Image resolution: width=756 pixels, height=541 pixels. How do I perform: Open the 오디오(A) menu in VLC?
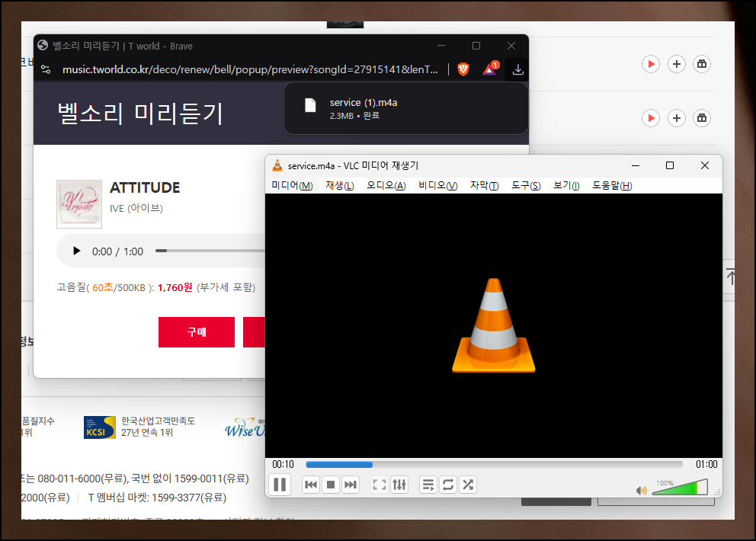[386, 186]
